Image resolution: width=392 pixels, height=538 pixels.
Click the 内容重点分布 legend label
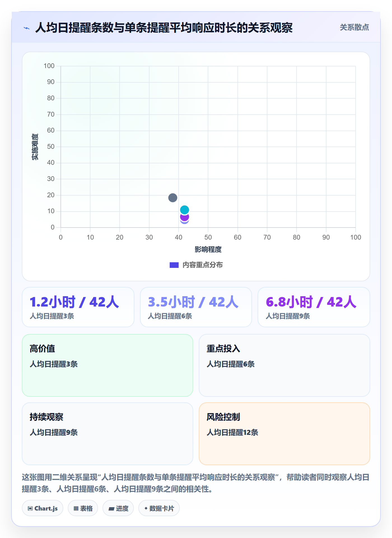[202, 265]
